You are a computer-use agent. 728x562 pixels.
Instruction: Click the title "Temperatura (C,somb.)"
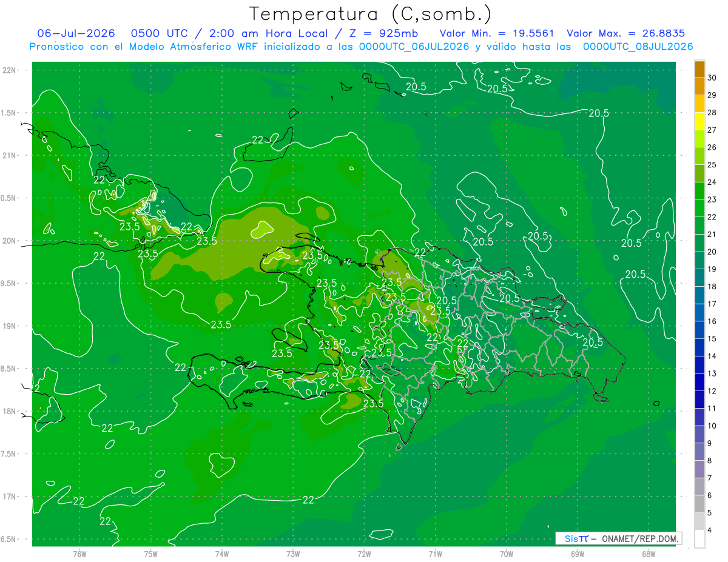pyautogui.click(x=370, y=14)
